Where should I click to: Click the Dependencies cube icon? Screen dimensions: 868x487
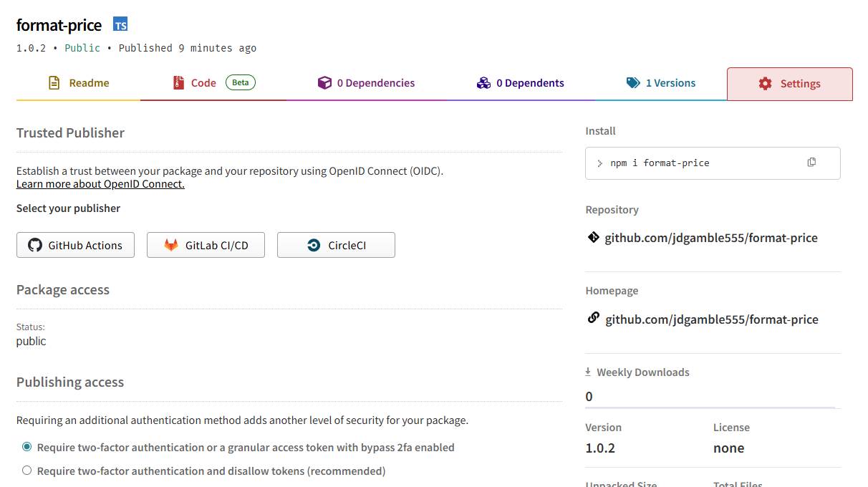324,83
